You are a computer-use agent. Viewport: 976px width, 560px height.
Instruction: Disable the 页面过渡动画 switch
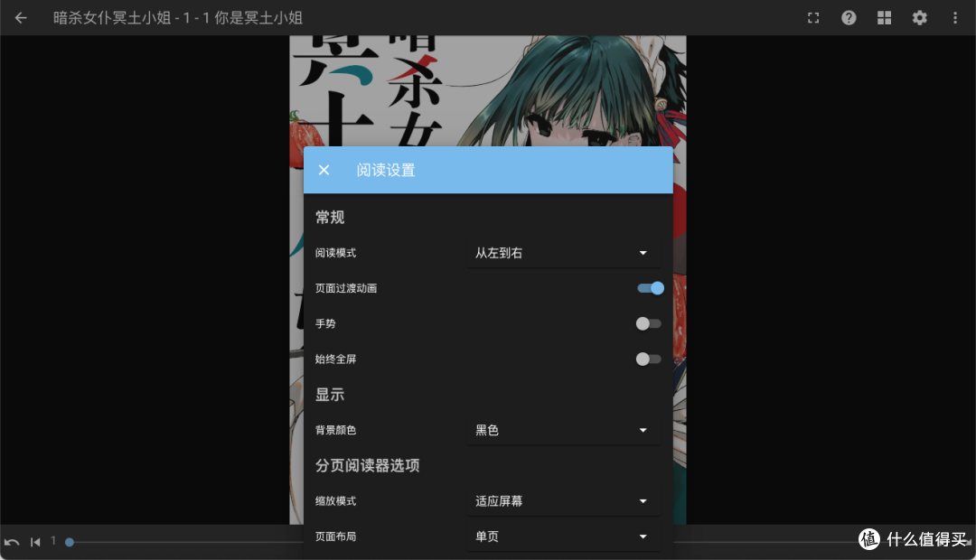click(x=651, y=288)
